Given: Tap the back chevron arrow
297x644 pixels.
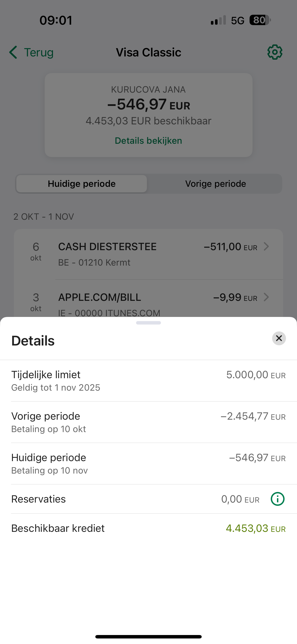Looking at the screenshot, I should coord(13,52).
